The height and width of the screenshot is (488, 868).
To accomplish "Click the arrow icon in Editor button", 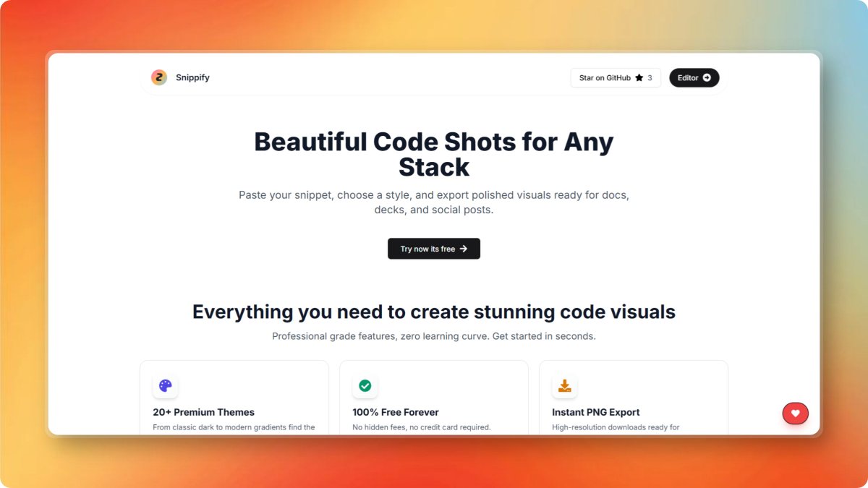I will pos(707,77).
